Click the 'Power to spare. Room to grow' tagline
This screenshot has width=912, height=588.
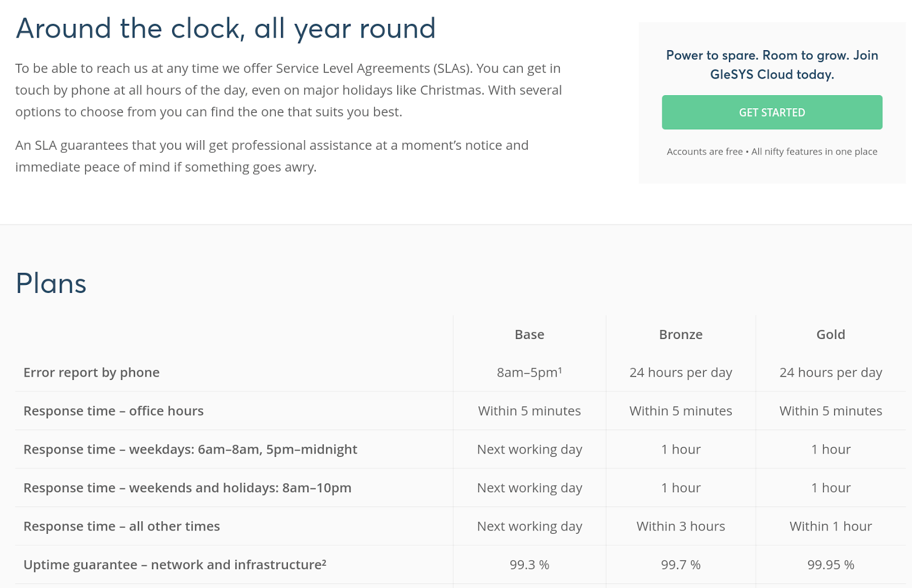tap(772, 65)
